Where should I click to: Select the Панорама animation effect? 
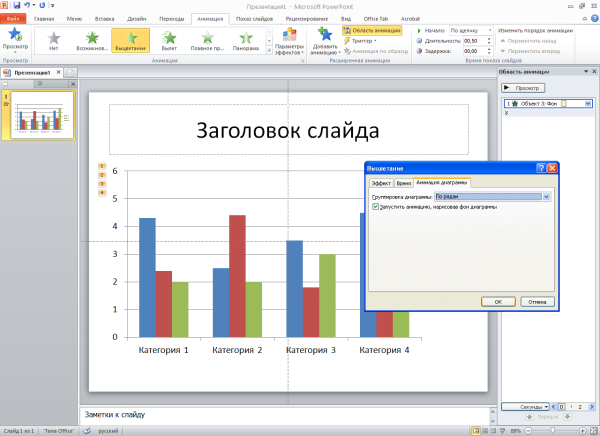point(246,41)
